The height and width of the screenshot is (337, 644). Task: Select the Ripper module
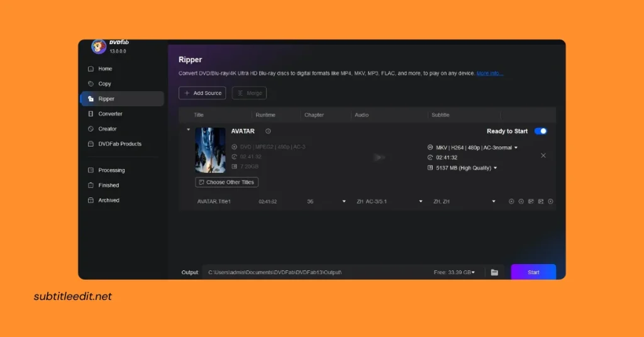[x=122, y=99]
